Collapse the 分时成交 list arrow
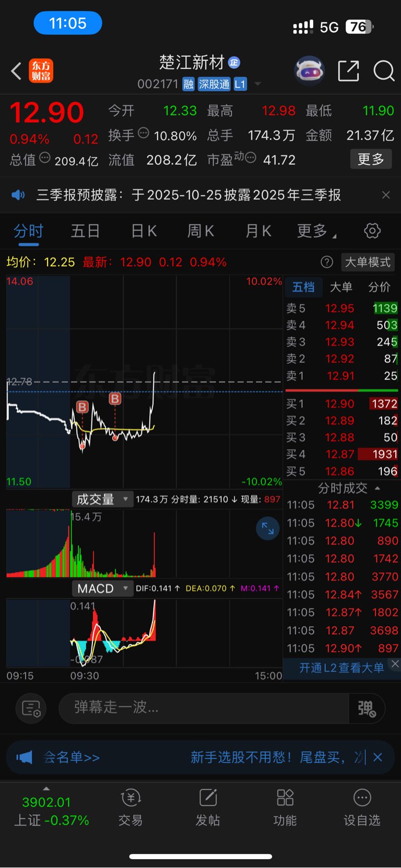This screenshot has height=868, width=401. pyautogui.click(x=378, y=489)
